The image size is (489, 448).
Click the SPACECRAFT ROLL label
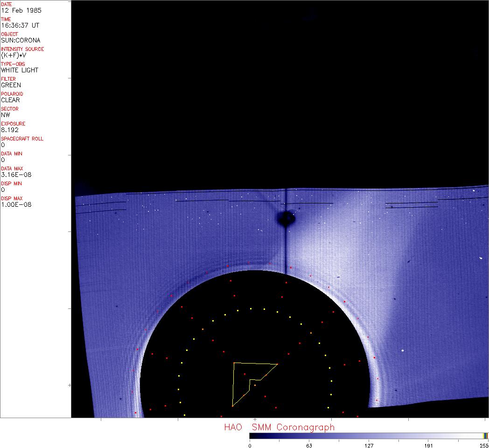coord(19,139)
